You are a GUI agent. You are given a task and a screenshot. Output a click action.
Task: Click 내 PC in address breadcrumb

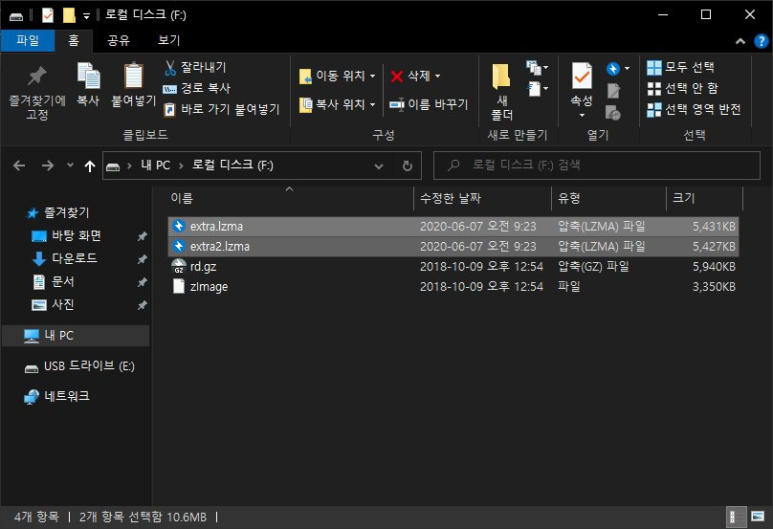pos(155,166)
